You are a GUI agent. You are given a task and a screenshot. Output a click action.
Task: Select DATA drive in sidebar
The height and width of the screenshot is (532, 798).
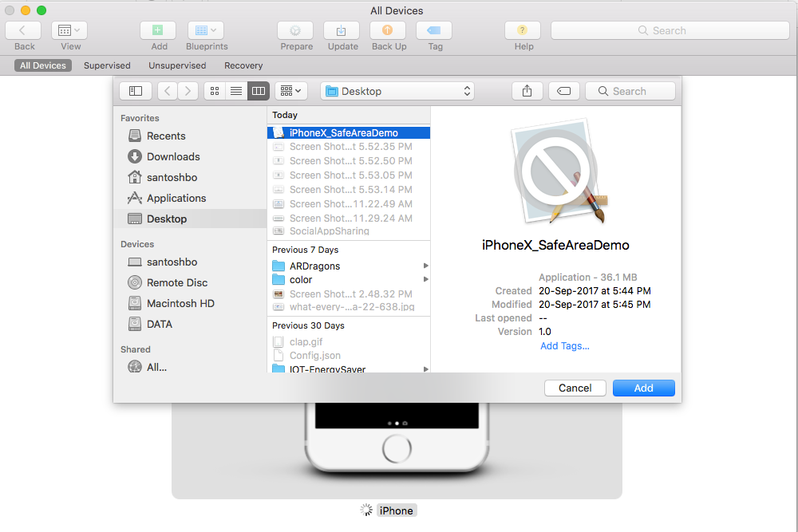pyautogui.click(x=191, y=324)
